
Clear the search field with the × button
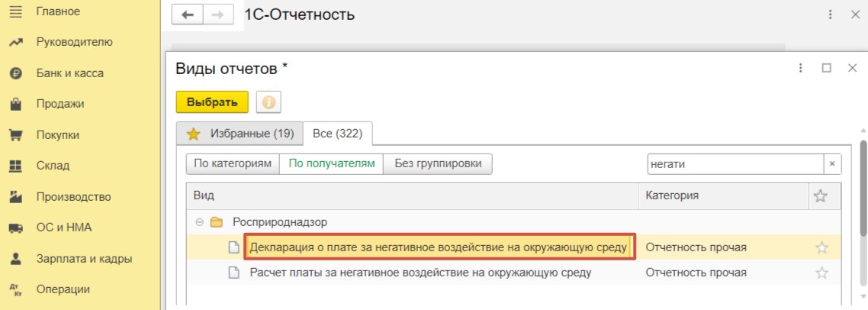click(832, 164)
